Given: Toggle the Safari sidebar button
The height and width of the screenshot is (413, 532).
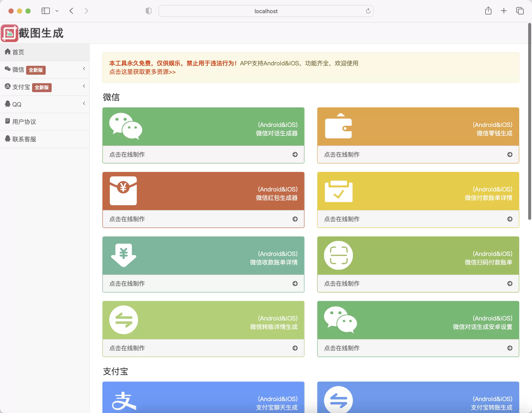Looking at the screenshot, I should click(45, 11).
